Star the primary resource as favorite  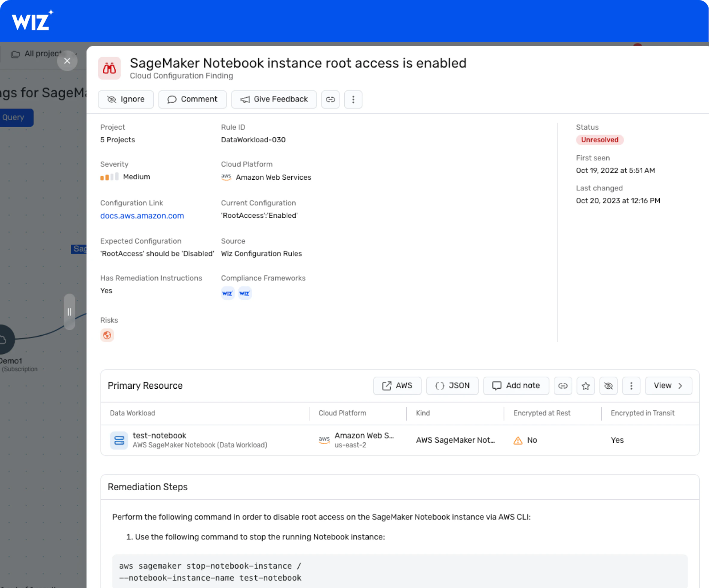pyautogui.click(x=586, y=386)
